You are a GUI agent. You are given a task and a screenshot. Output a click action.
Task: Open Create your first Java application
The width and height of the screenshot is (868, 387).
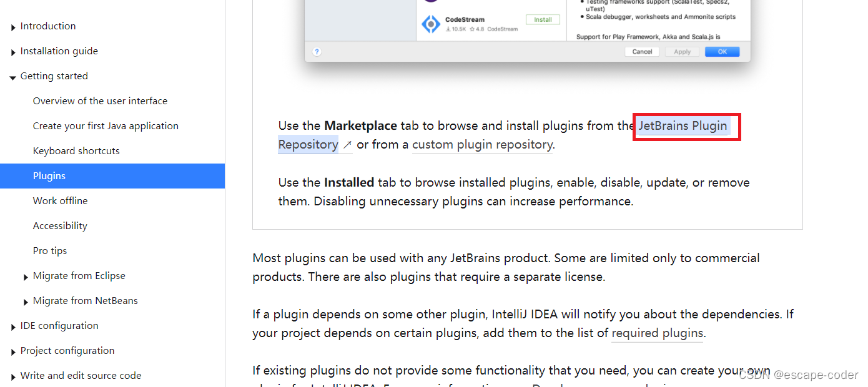point(106,125)
